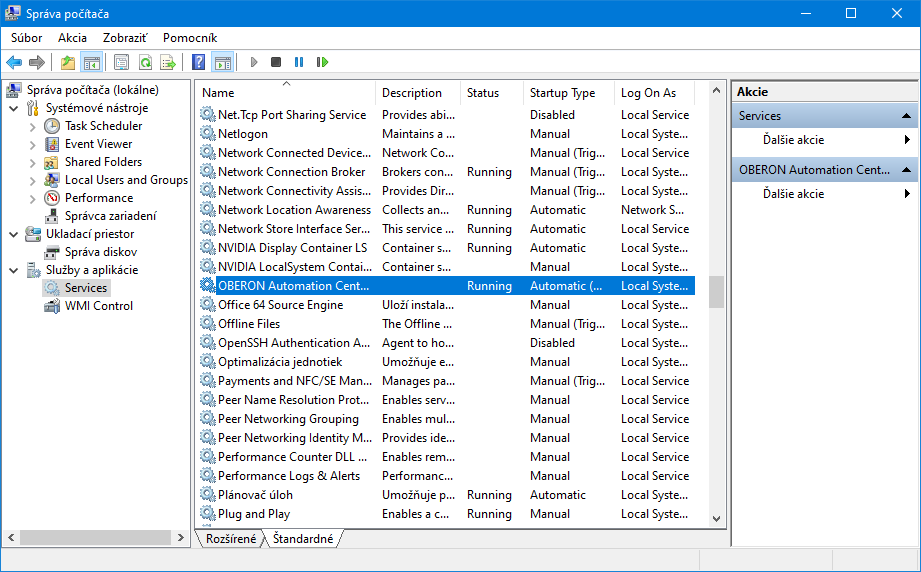This screenshot has height=572, width=921.
Task: Sort by the Log On As column header
Action: [x=655, y=93]
